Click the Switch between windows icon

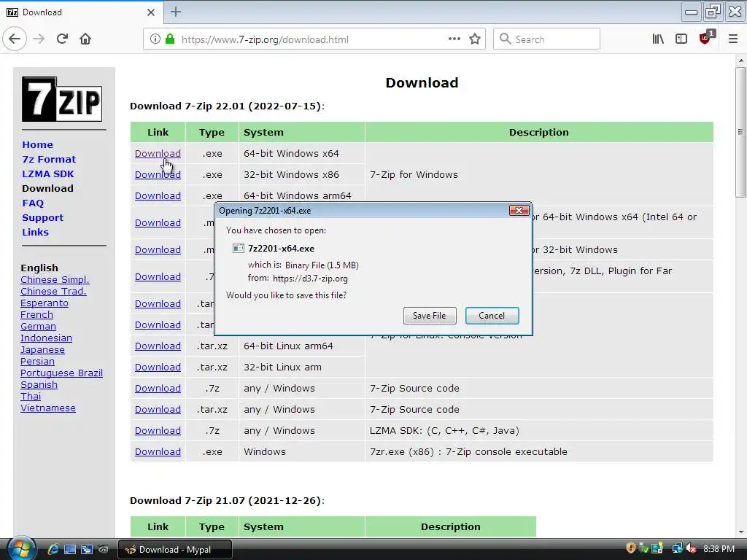point(87,550)
